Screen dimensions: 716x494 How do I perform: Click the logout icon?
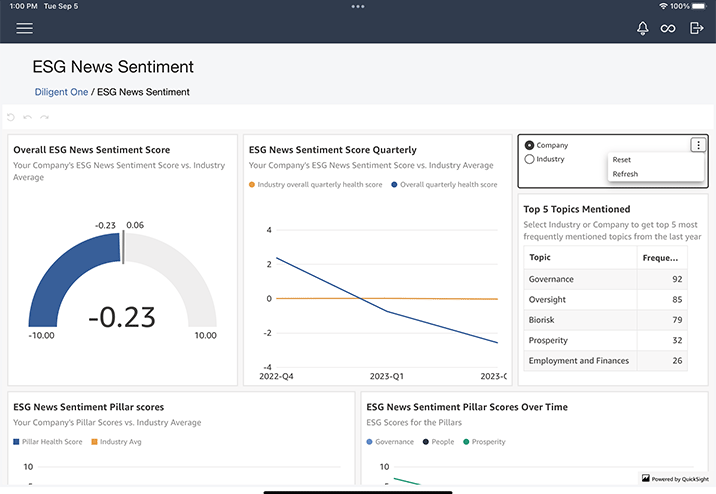pyautogui.click(x=697, y=28)
